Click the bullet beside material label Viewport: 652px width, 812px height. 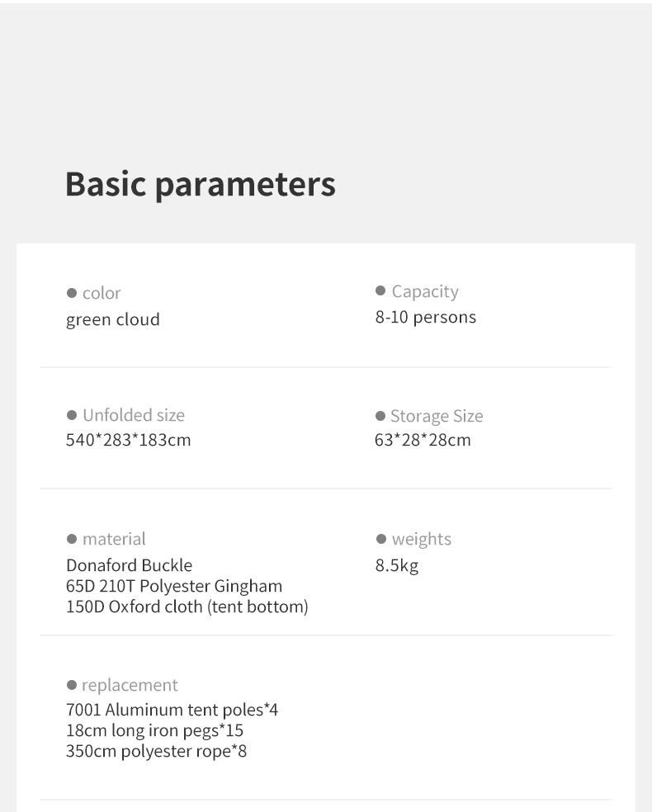pyautogui.click(x=72, y=539)
